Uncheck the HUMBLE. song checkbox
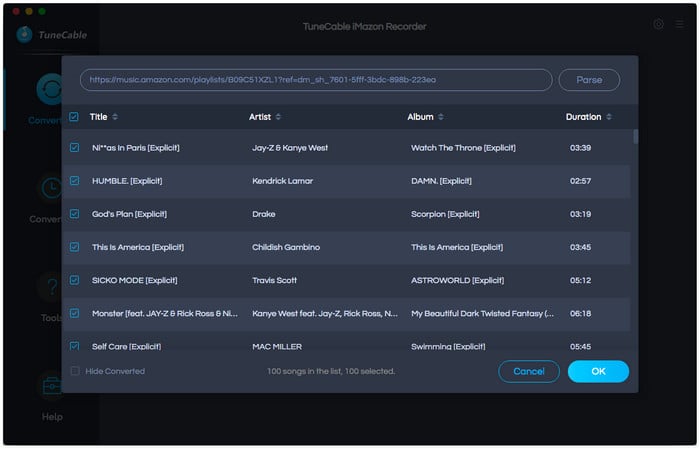Viewport: 700px width, 449px height. tap(75, 181)
